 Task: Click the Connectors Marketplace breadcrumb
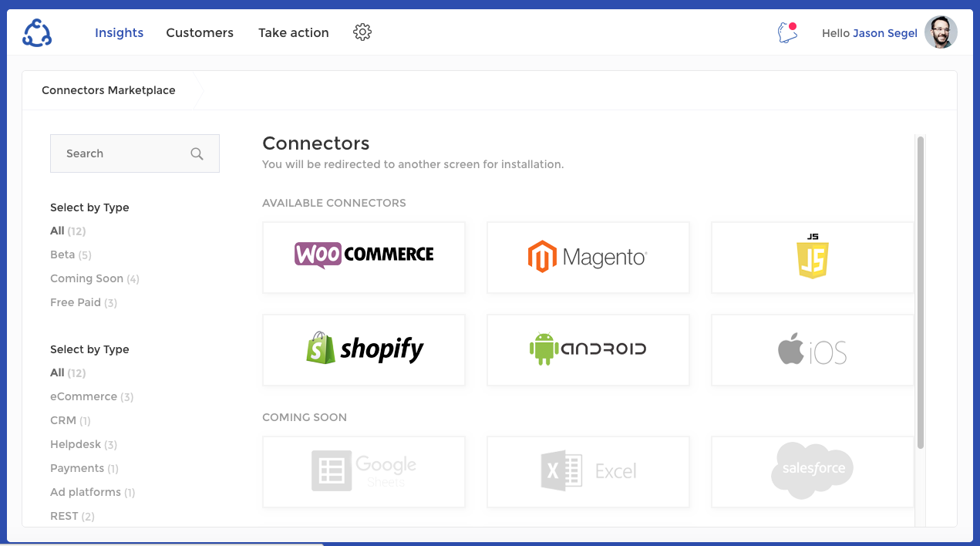point(109,90)
